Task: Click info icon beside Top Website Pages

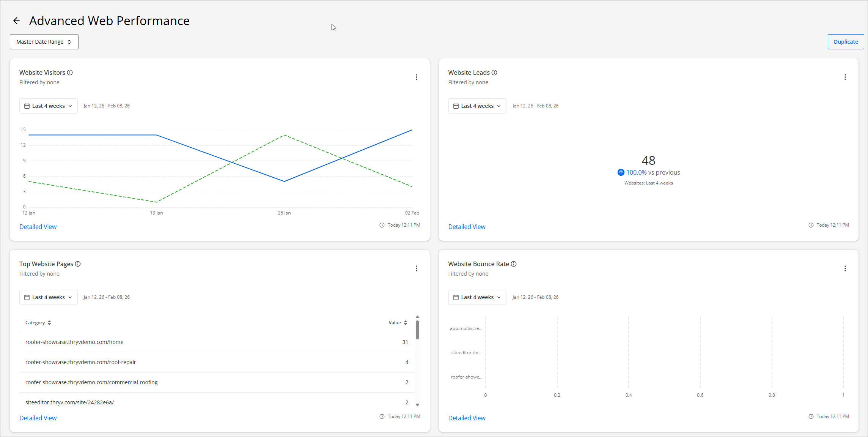Action: [78, 264]
